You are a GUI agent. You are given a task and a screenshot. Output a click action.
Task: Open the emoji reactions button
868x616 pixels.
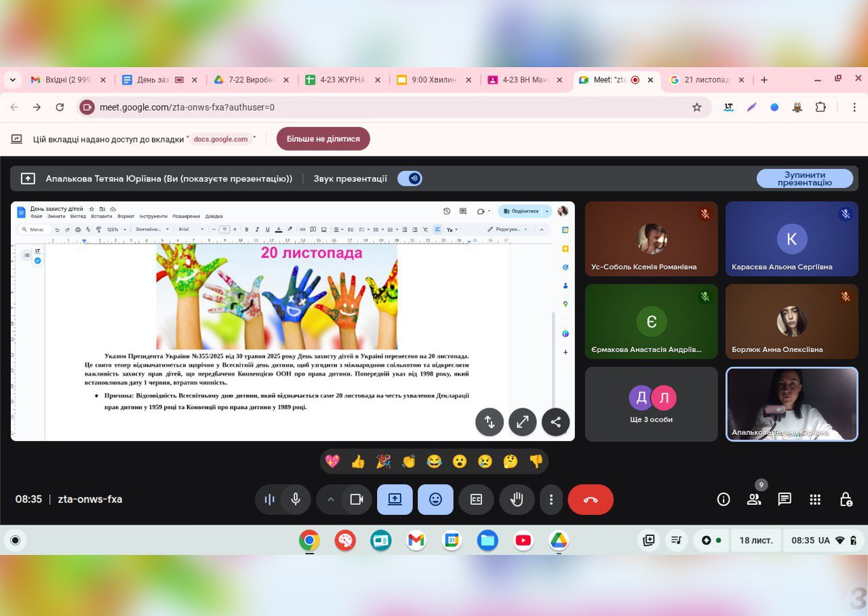435,500
